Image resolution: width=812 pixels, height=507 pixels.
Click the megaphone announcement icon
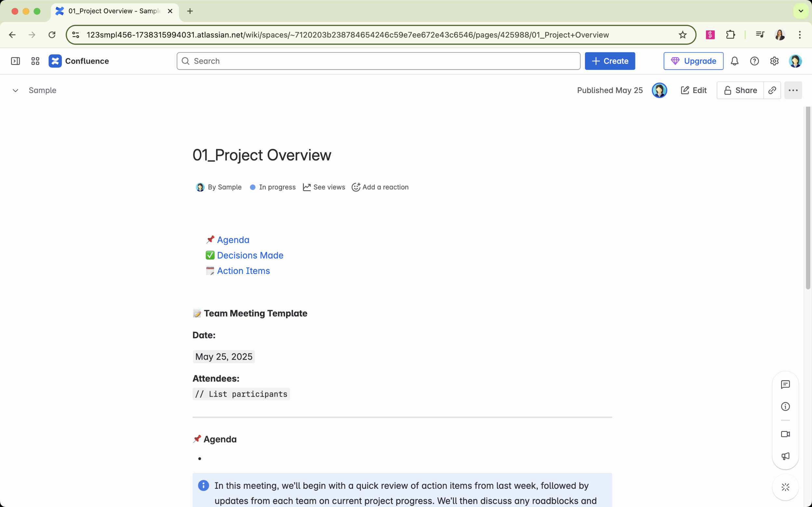click(x=785, y=456)
